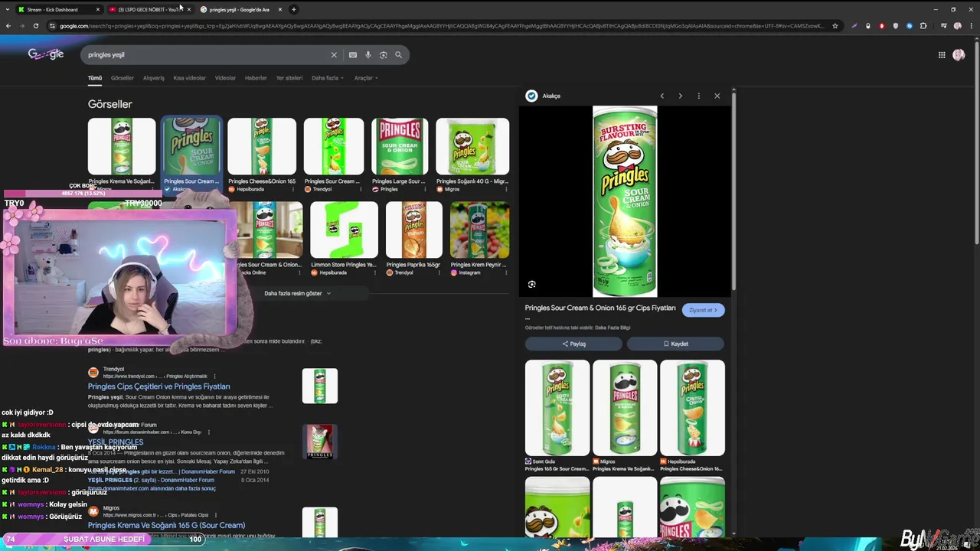Open Pringles Cips Çeşitleri ve Pringles Fiyatları link

(158, 386)
